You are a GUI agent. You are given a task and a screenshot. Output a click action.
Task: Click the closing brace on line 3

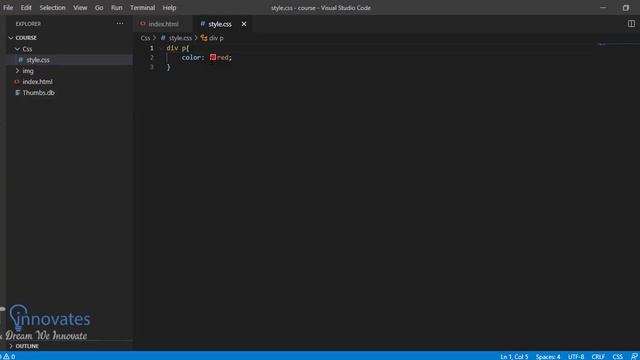click(168, 67)
